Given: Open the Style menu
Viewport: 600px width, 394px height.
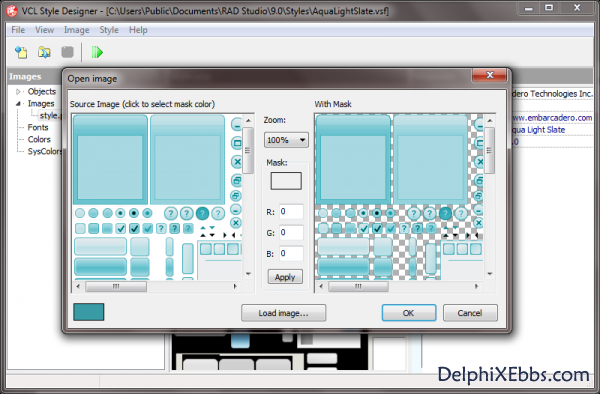Looking at the screenshot, I should pos(109,30).
